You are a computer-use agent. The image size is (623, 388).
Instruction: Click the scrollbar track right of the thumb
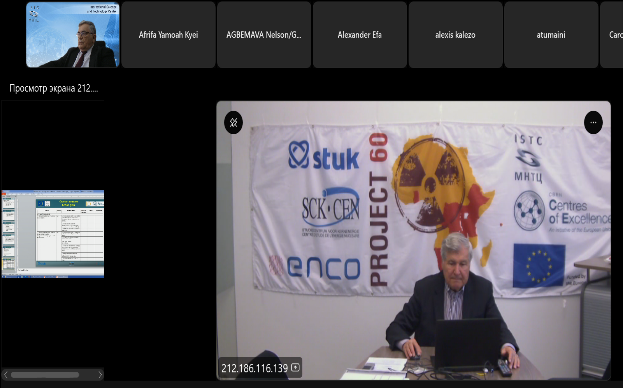point(88,374)
